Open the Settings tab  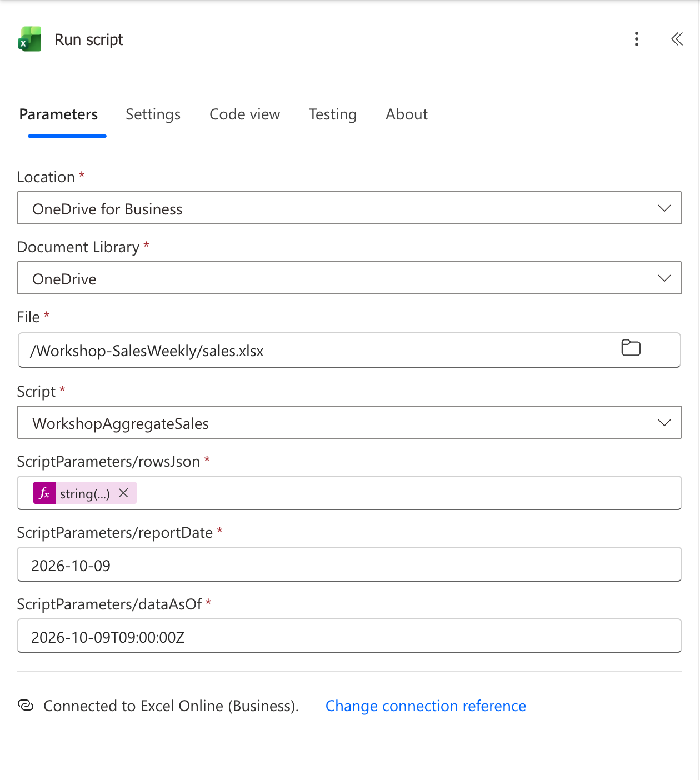(153, 114)
